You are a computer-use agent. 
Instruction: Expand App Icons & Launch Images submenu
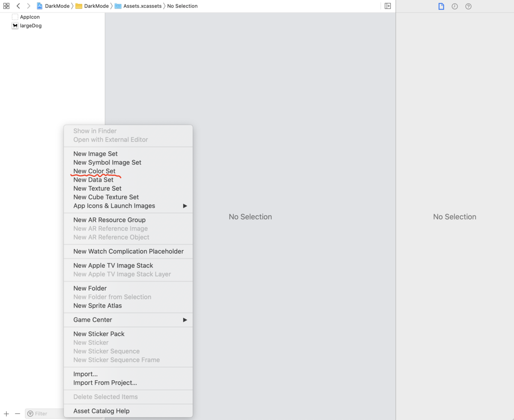coord(128,206)
